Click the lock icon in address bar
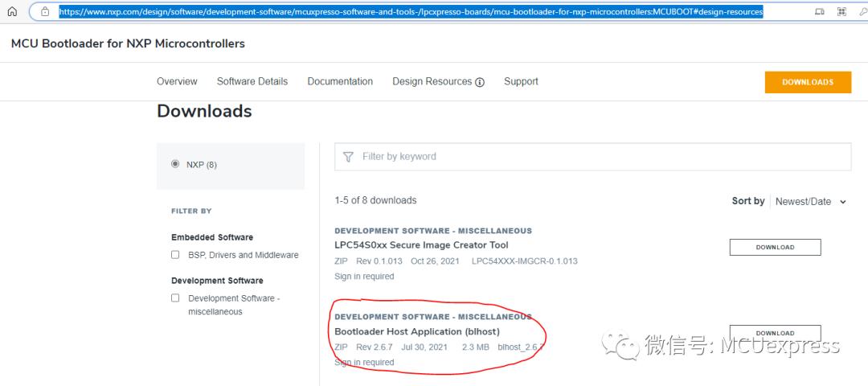Screen dimensions: 868x386 click(45, 11)
